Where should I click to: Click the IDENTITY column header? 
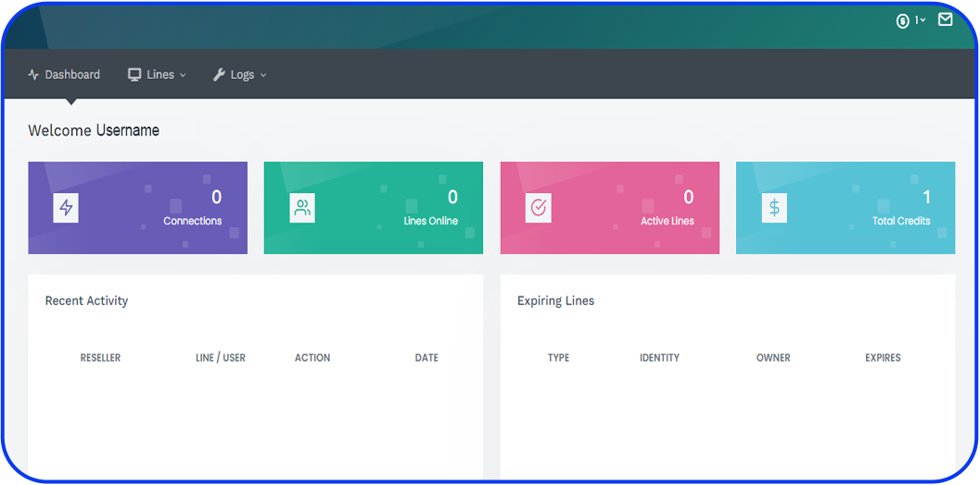pos(659,358)
